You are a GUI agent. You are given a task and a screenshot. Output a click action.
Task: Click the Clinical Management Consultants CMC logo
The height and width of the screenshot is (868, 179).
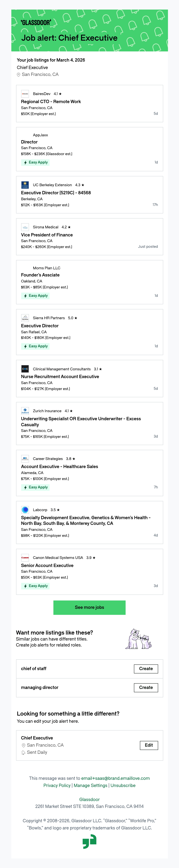[x=25, y=369]
